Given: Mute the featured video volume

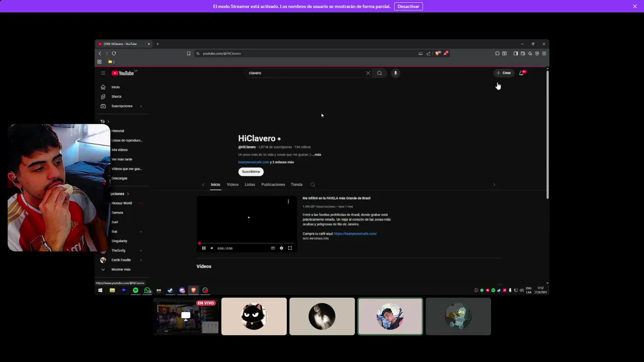Looking at the screenshot, I should pos(212,248).
